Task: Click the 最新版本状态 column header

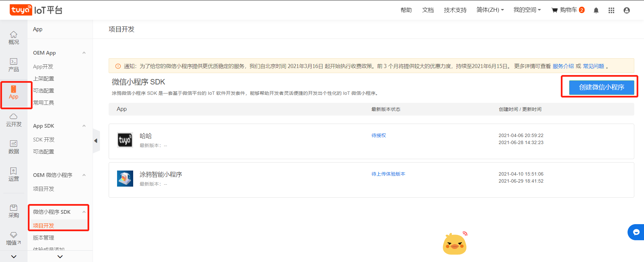Action: pos(386,109)
